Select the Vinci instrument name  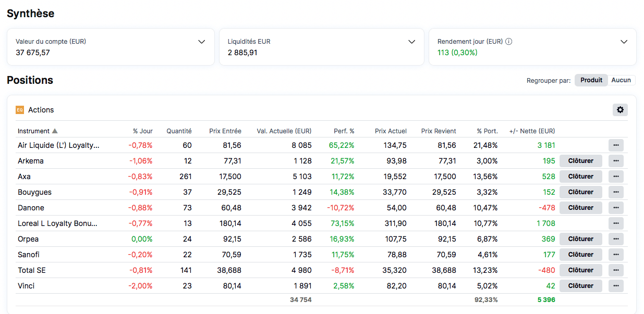click(x=26, y=286)
